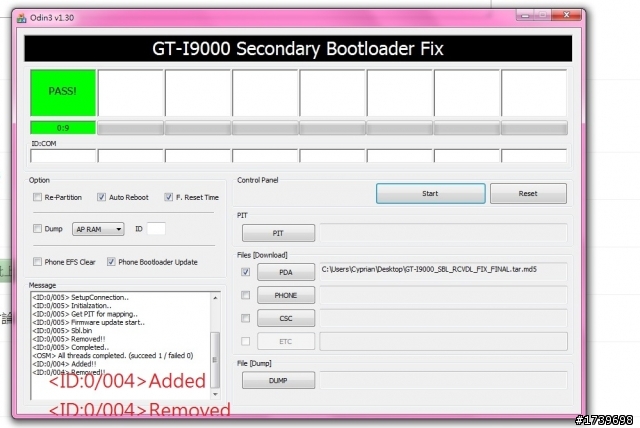640x428 pixels.
Task: Enable the Re-Partition checkbox
Action: click(x=38, y=197)
